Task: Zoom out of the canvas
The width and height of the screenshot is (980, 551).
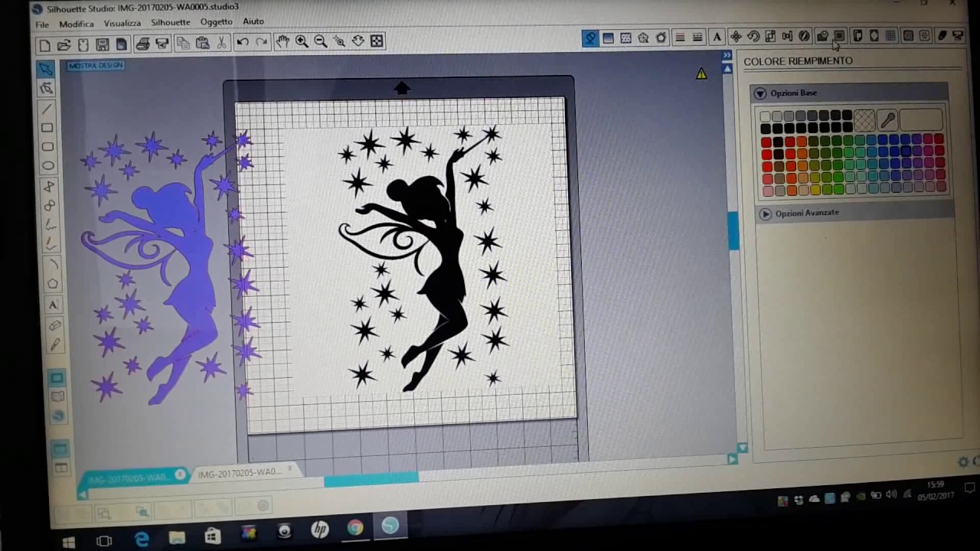Action: click(321, 42)
